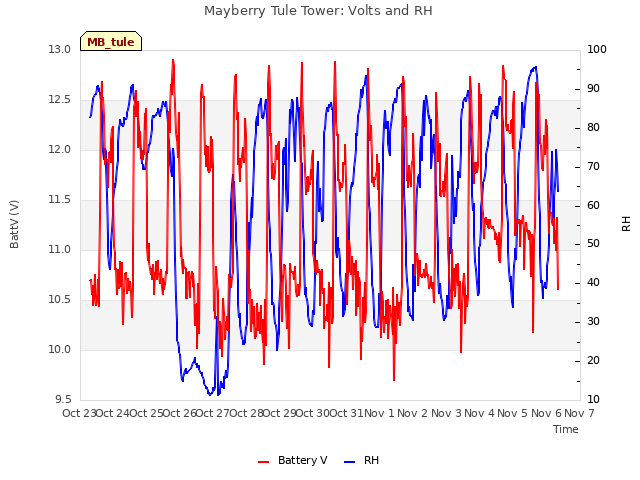Viewport: 640px width, 480px height.
Task: Click the 30 tick on the RH axis
Action: click(x=593, y=322)
